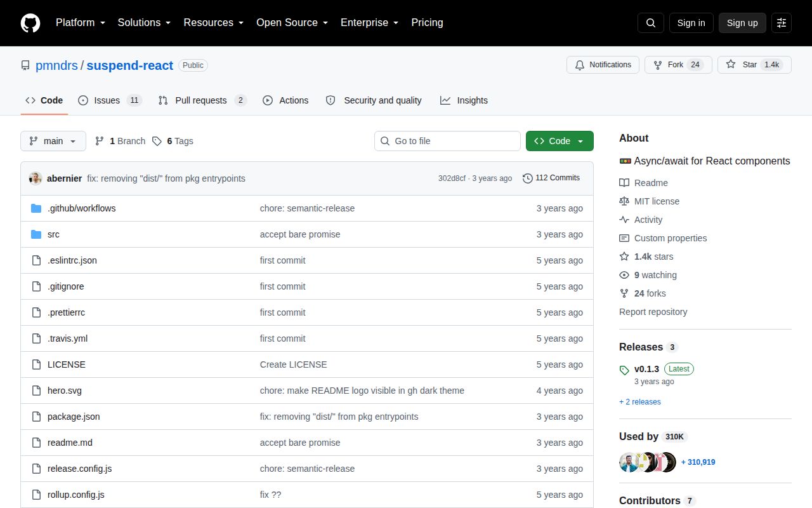The height and width of the screenshot is (508, 812).
Task: Open the appearance settings icon beside Sign up
Action: [x=782, y=23]
